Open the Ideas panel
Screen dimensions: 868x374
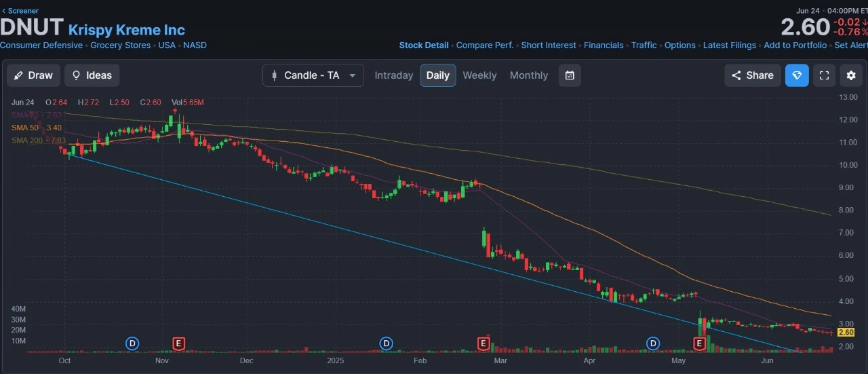[92, 75]
